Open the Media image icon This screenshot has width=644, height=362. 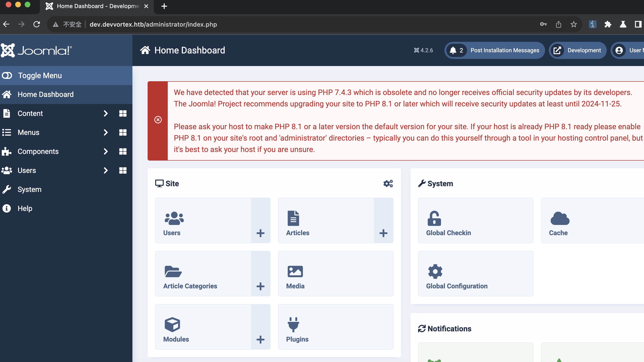[295, 271]
